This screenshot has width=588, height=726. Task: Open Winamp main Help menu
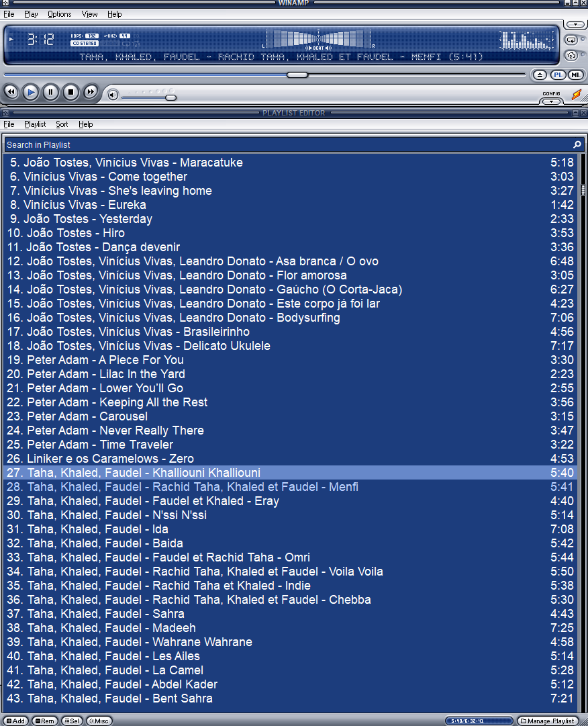click(x=115, y=14)
